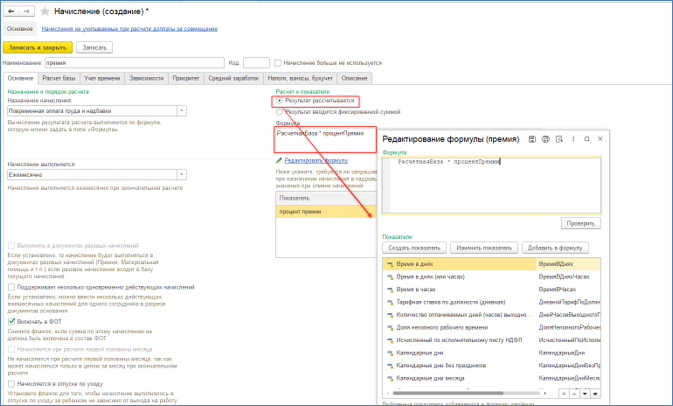Click the Показатель column header
The image size is (673, 406).
point(326,198)
